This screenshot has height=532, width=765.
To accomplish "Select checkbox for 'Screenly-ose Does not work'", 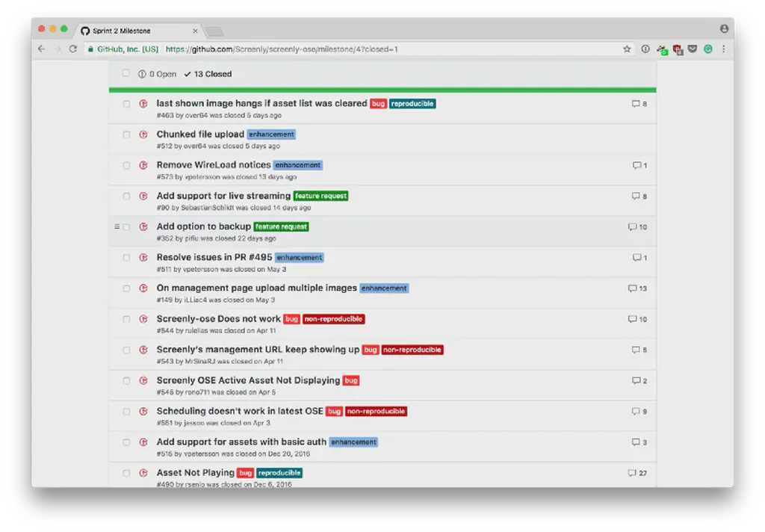I will click(126, 319).
